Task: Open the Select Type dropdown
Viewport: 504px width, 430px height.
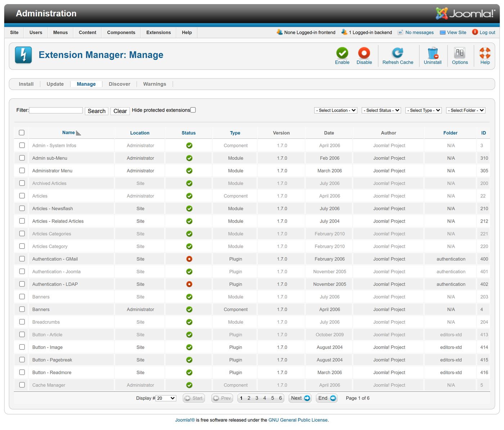Action: point(423,110)
